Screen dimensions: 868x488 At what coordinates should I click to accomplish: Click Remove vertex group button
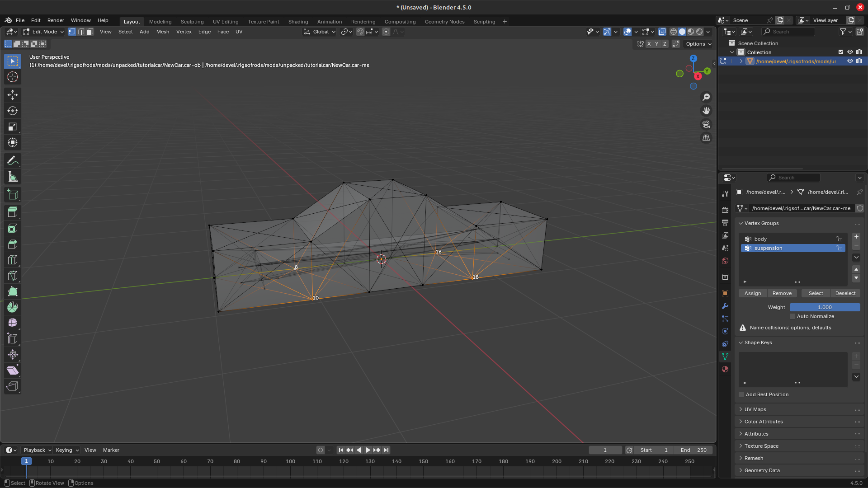pos(782,293)
